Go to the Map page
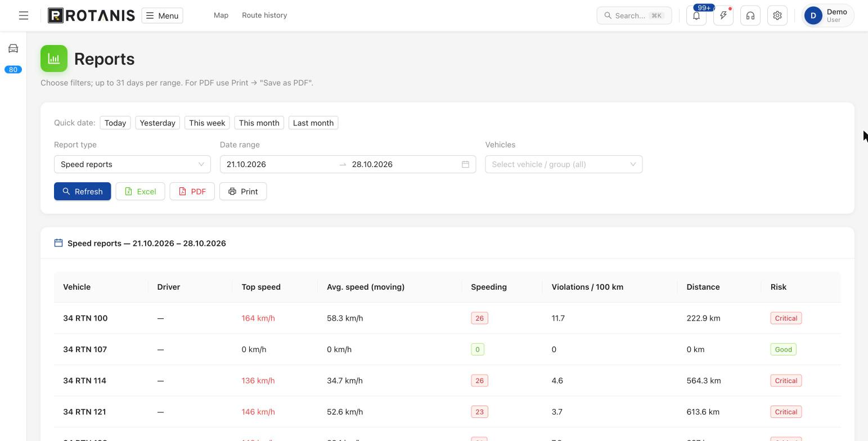 point(221,15)
